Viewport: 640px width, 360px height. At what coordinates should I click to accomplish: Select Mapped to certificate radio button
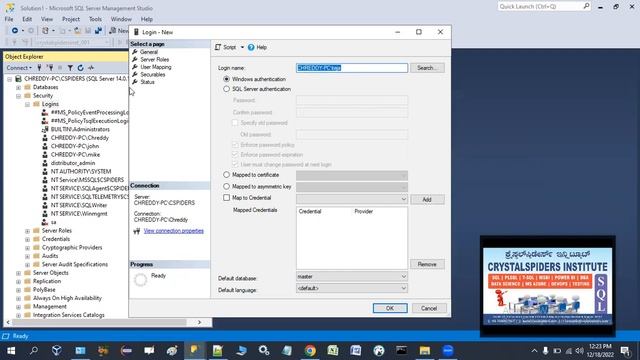pyautogui.click(x=227, y=175)
